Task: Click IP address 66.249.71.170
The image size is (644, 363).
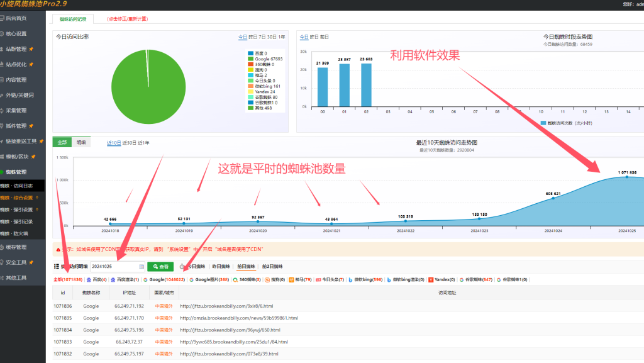Action: [129, 318]
